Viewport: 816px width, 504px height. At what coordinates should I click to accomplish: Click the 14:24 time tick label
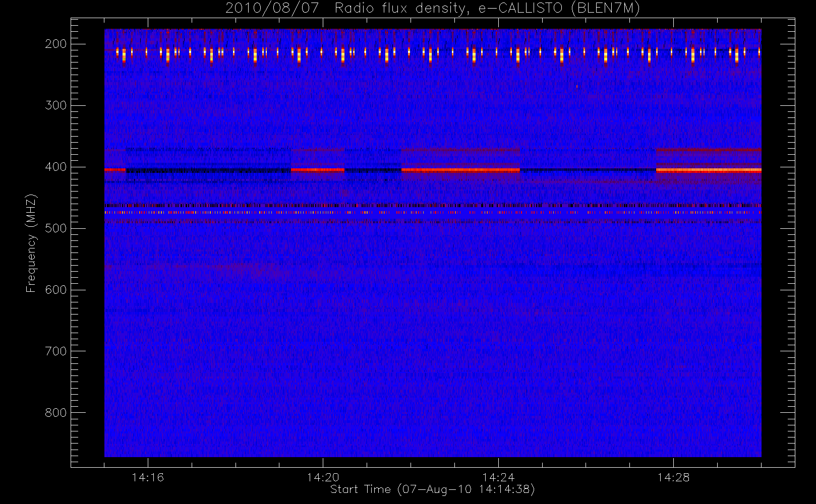coord(498,477)
